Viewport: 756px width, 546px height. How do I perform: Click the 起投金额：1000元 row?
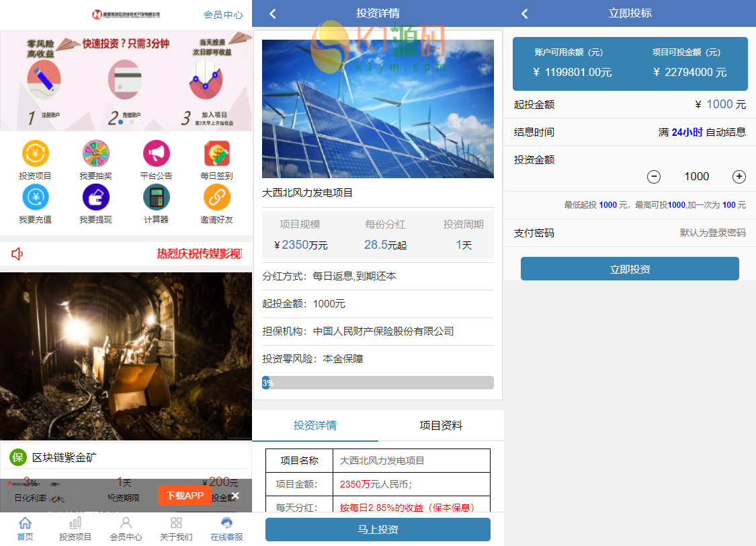tap(378, 304)
